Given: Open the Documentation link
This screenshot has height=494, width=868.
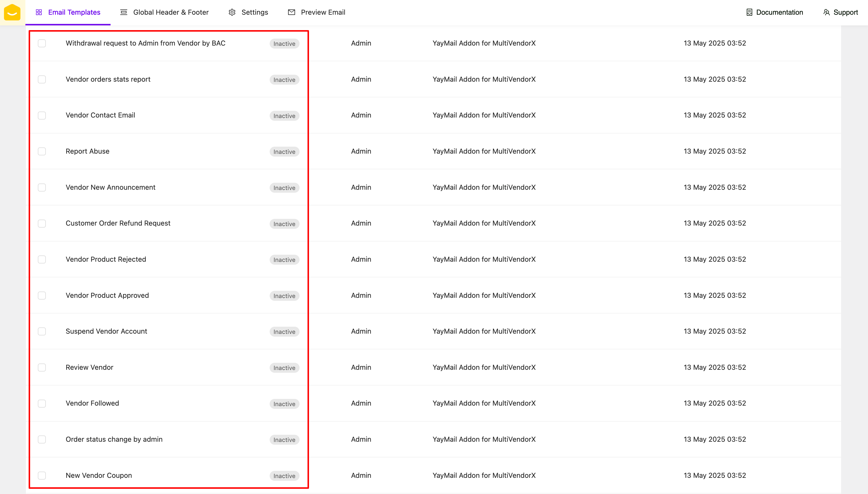Looking at the screenshot, I should pyautogui.click(x=779, y=12).
